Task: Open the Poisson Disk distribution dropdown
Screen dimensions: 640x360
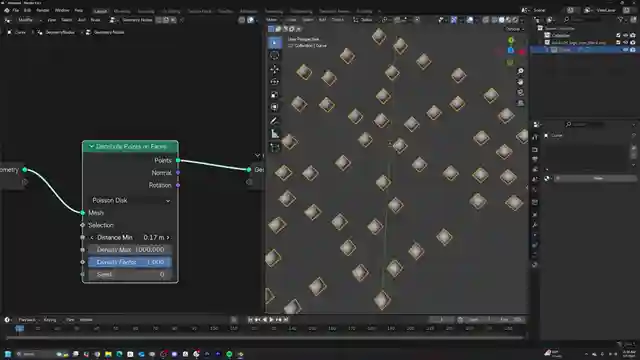Action: pyautogui.click(x=130, y=200)
